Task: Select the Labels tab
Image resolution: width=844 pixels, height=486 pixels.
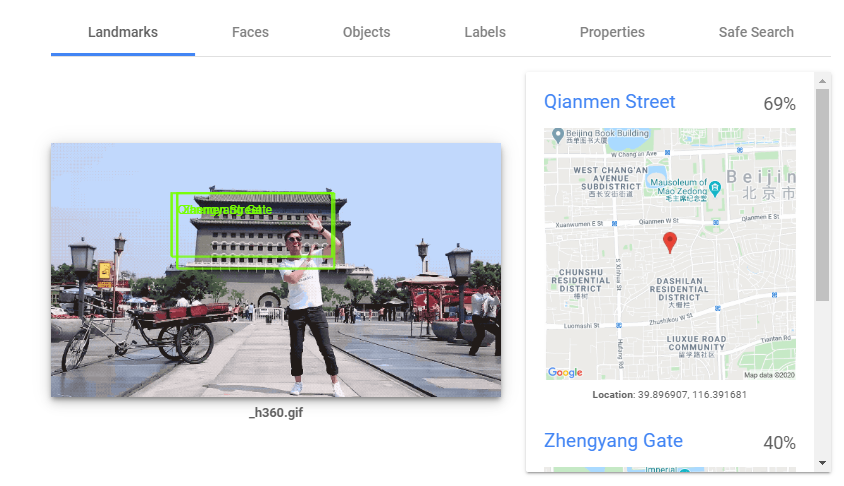Action: click(x=485, y=32)
